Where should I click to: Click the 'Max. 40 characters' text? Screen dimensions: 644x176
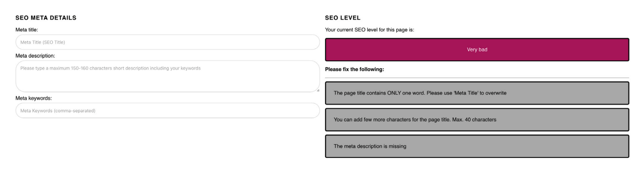[x=474, y=120]
